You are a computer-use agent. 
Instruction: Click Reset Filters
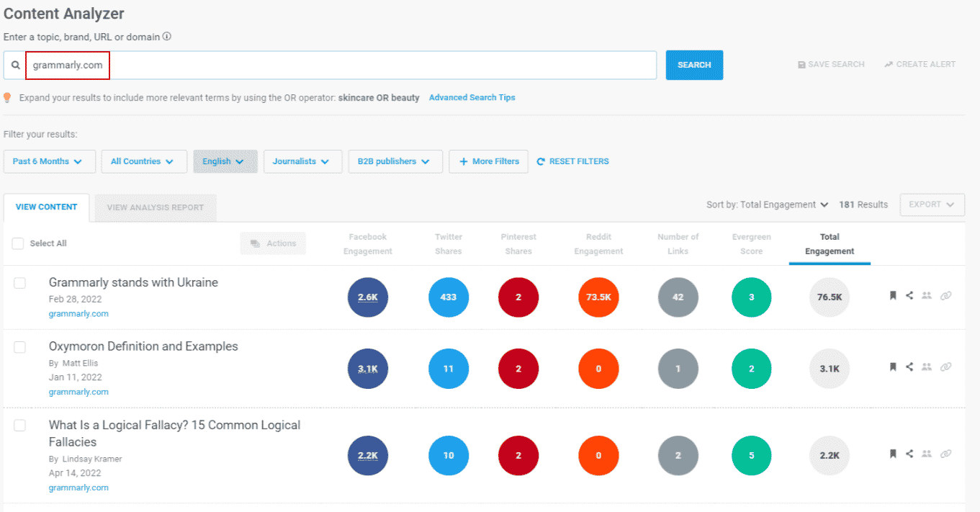pyautogui.click(x=573, y=161)
